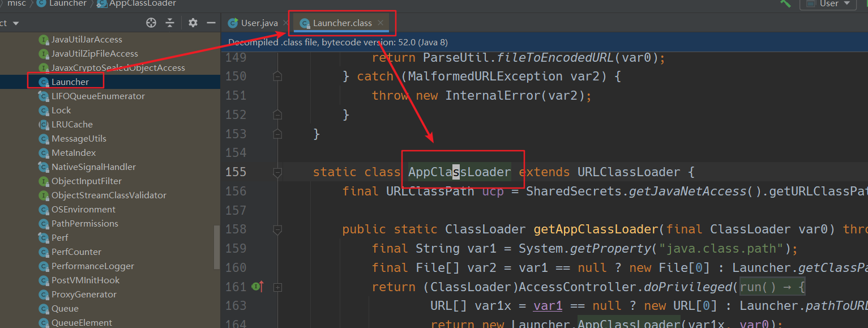Collapse the fold marker on line 153
Viewport: 868px width, 328px height.
pos(277,134)
